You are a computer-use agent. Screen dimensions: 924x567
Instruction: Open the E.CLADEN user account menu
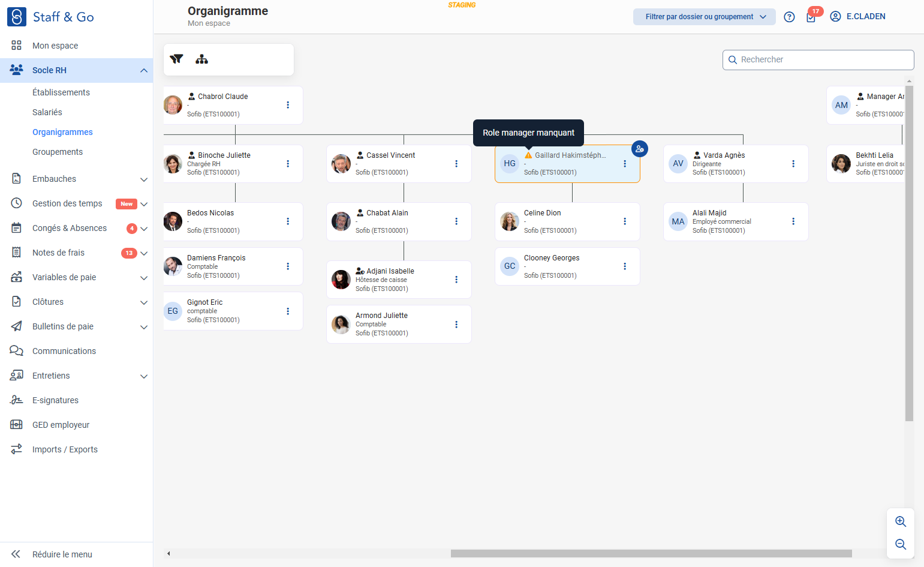coord(857,17)
